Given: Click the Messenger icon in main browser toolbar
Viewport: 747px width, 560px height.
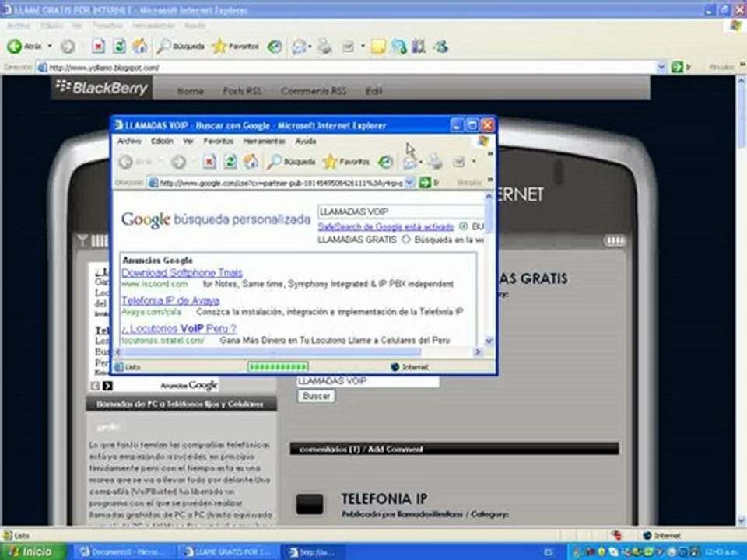Looking at the screenshot, I should (x=442, y=46).
